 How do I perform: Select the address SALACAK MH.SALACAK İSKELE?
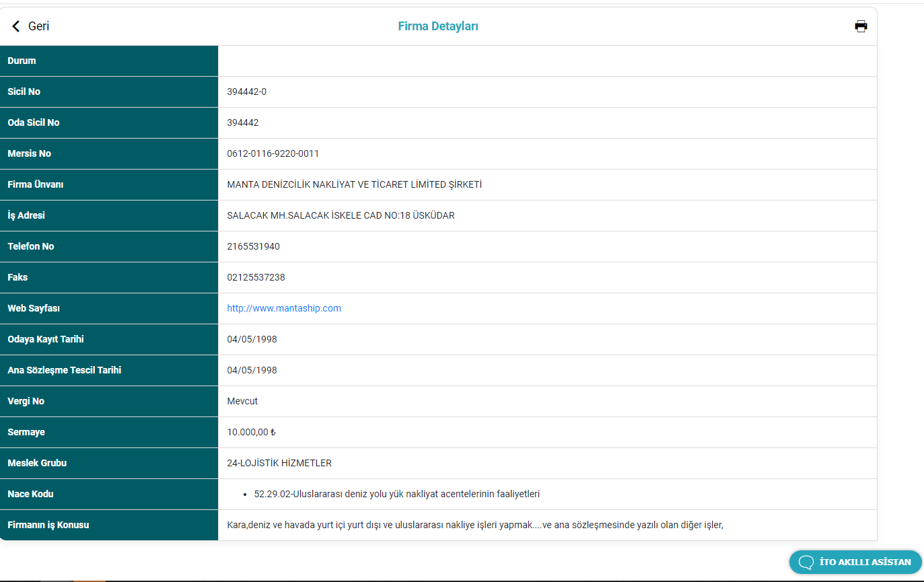341,215
